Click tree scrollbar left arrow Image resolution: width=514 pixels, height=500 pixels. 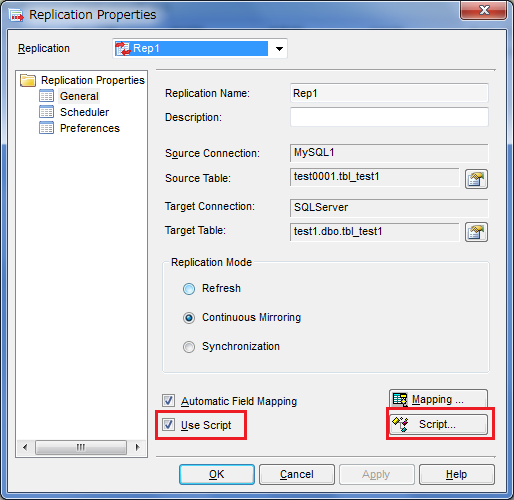(25, 447)
